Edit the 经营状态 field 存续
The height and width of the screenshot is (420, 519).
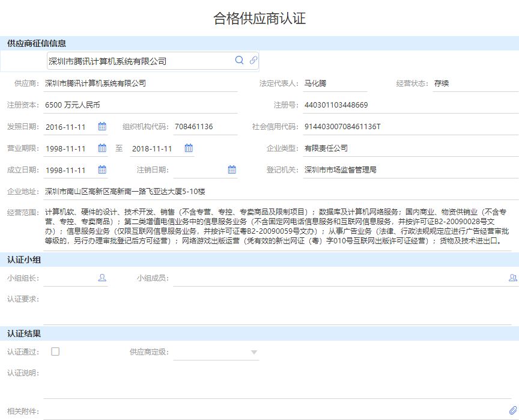(476, 84)
